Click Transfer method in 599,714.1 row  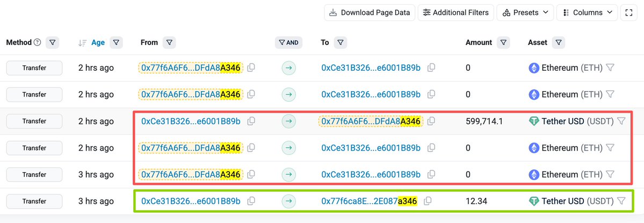(x=34, y=121)
